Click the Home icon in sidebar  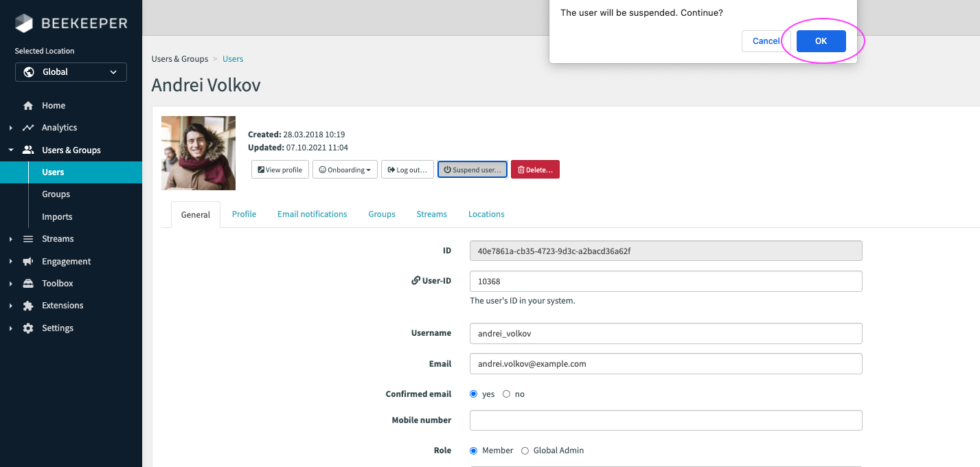(27, 105)
